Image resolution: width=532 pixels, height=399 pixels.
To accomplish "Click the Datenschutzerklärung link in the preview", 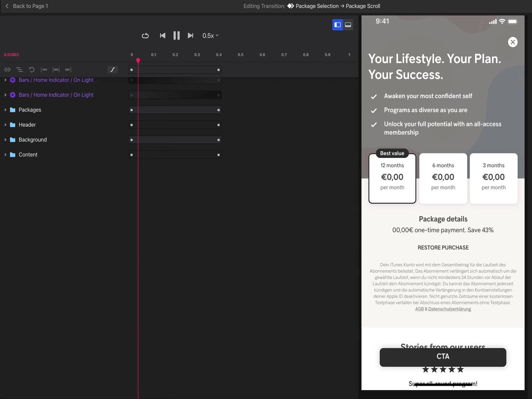I will coord(450,309).
